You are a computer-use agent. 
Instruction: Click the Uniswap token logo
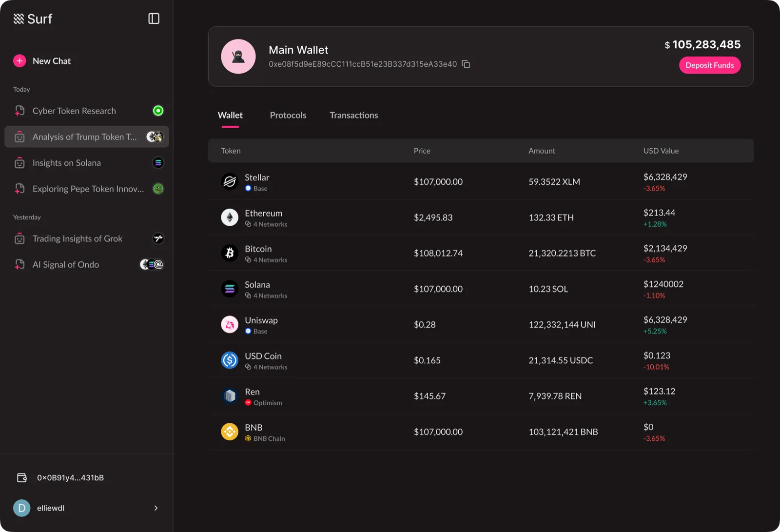(230, 324)
